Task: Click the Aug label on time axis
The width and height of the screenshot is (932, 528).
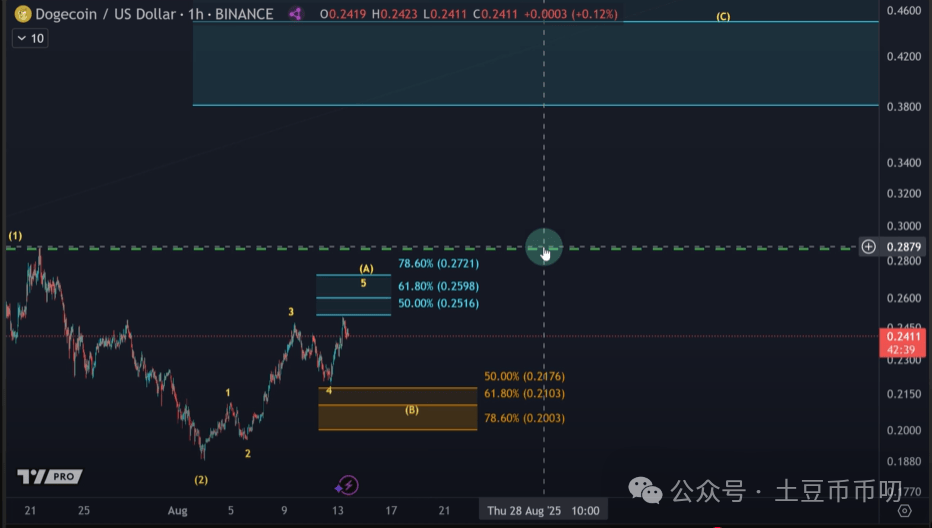Action: [x=177, y=511]
